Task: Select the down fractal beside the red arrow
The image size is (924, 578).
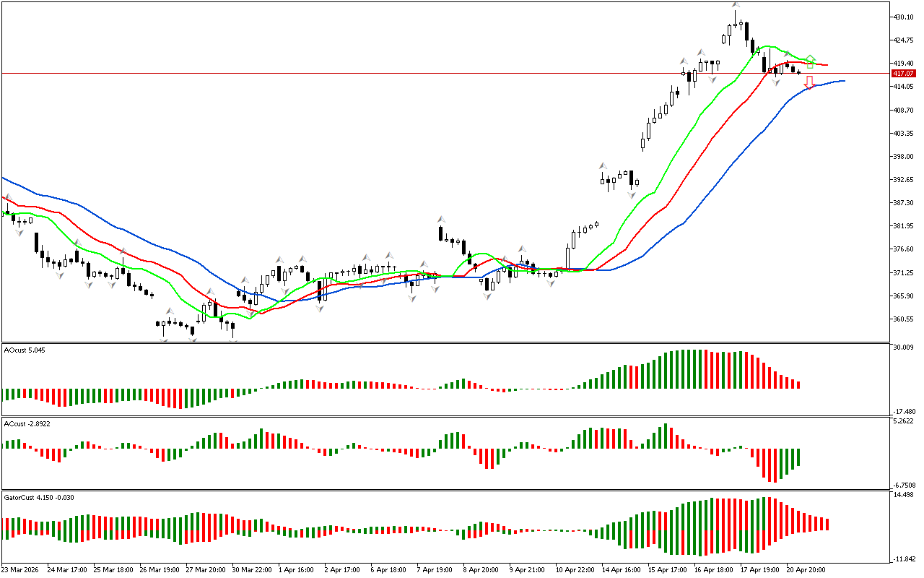Action: (776, 82)
